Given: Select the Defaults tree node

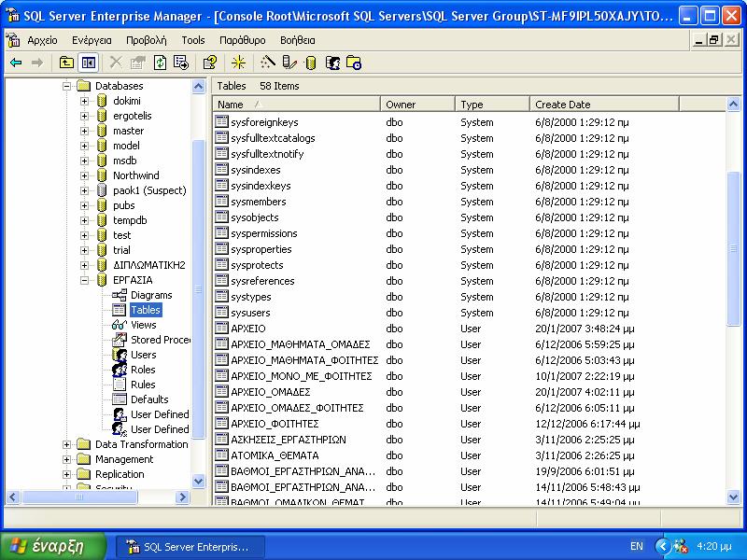Looking at the screenshot, I should (149, 399).
